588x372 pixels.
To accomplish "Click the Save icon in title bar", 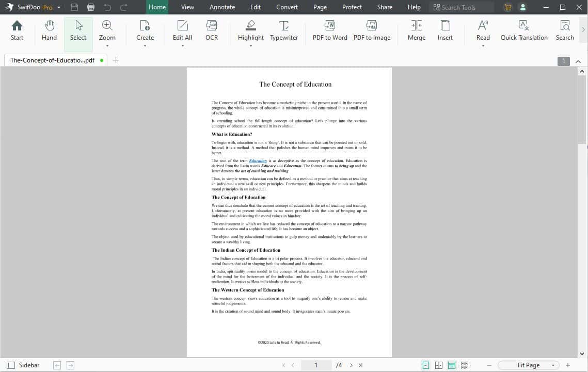I will (x=74, y=7).
